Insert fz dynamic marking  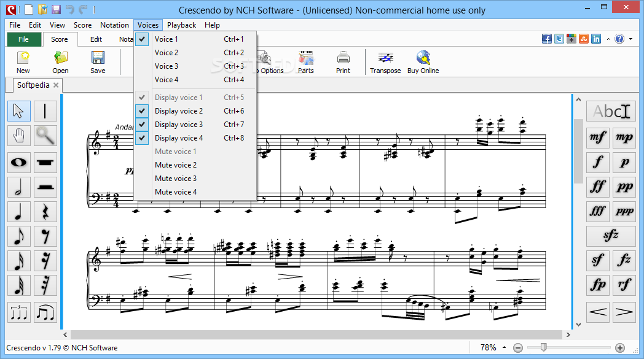point(624,260)
